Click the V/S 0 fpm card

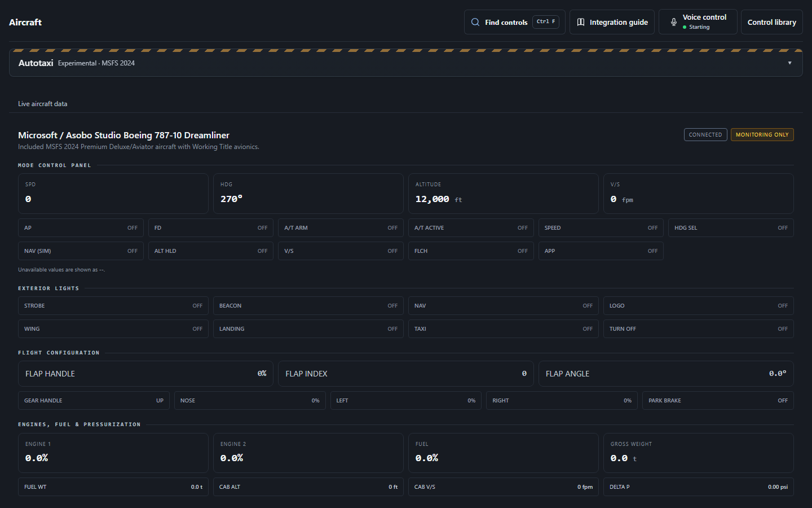tap(698, 194)
